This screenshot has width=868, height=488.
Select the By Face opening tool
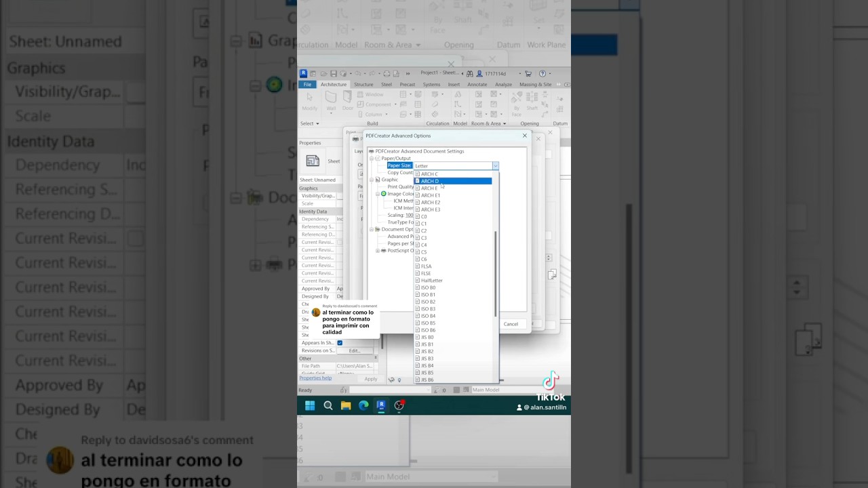click(x=517, y=103)
